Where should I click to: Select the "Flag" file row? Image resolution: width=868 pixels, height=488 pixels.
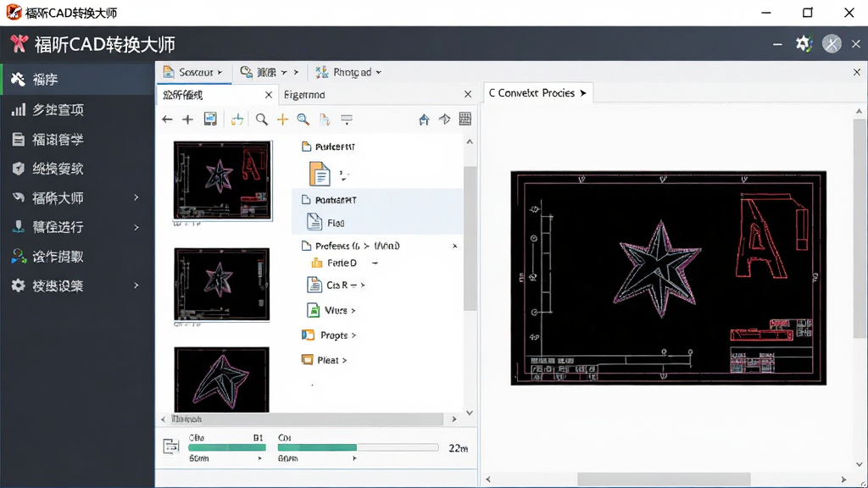coord(377,223)
